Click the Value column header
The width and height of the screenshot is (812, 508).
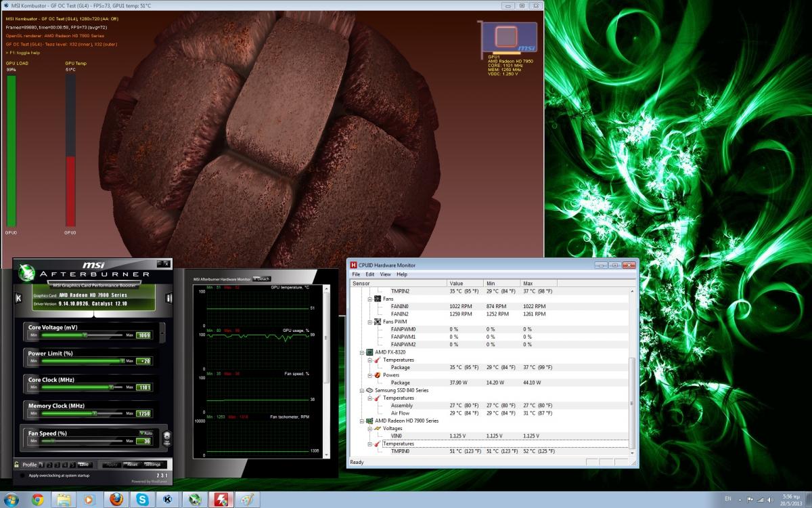click(x=466, y=283)
